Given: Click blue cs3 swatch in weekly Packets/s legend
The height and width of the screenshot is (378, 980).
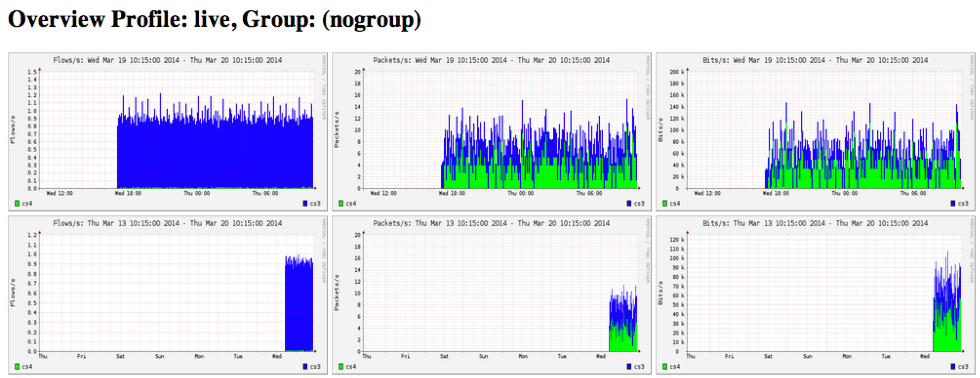Looking at the screenshot, I should tap(629, 366).
